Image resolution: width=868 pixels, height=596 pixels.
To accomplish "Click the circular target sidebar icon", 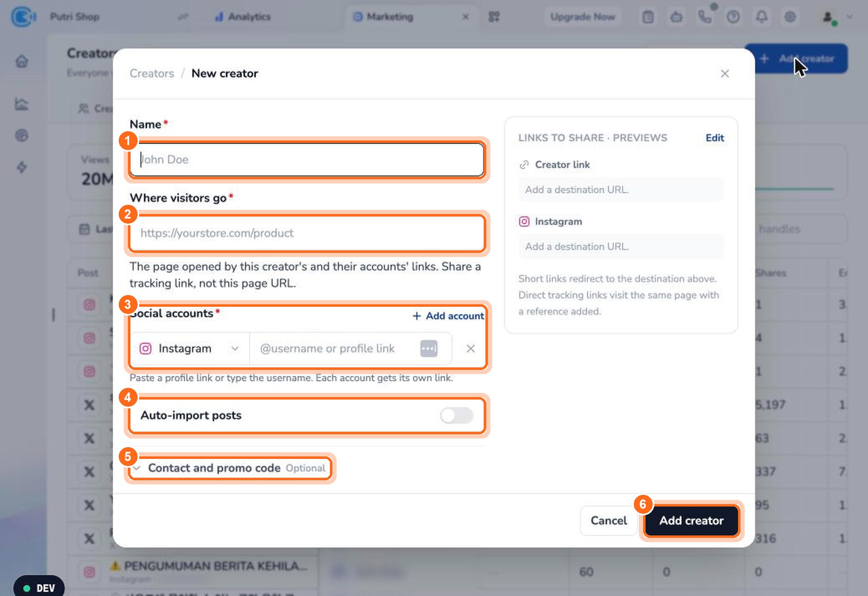I will [22, 135].
